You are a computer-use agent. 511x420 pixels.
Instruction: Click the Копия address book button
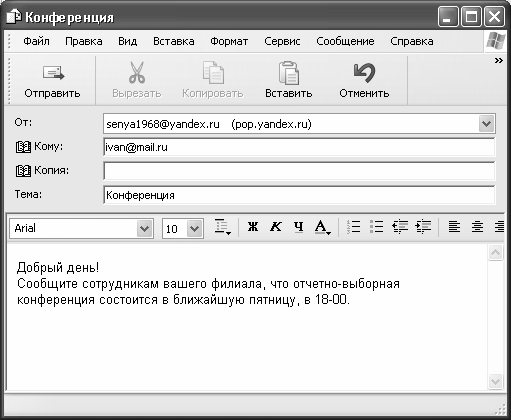23,171
